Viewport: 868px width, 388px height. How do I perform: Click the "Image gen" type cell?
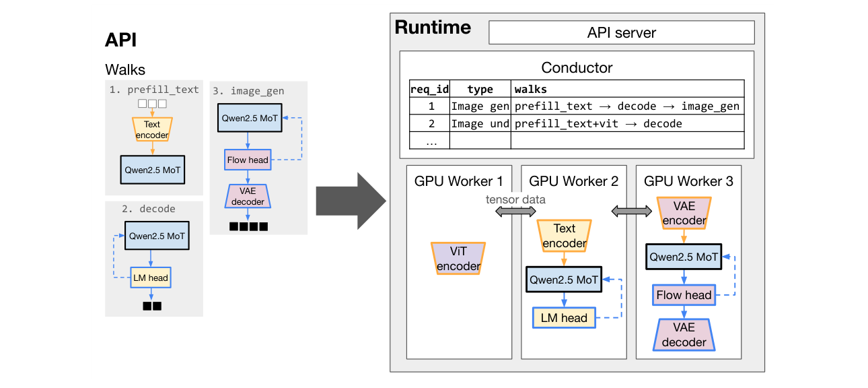click(480, 106)
